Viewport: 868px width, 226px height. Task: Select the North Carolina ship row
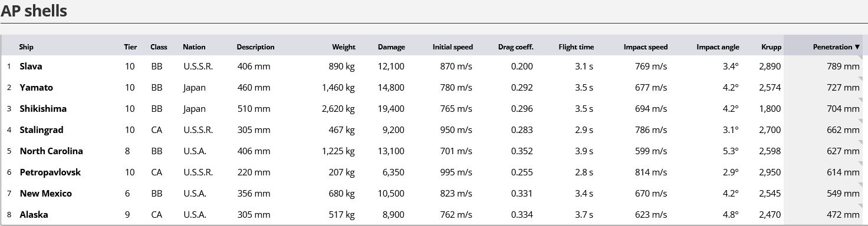pyautogui.click(x=434, y=151)
